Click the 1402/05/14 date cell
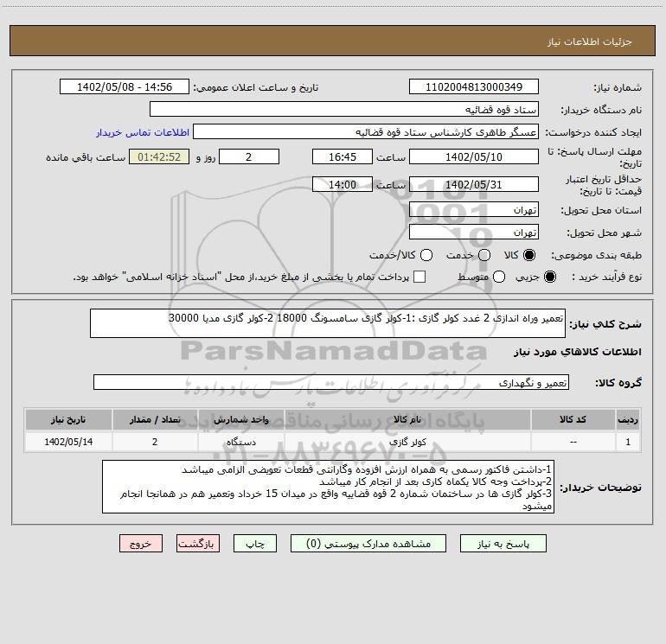Screen dimensions: 666x644 tap(68, 442)
